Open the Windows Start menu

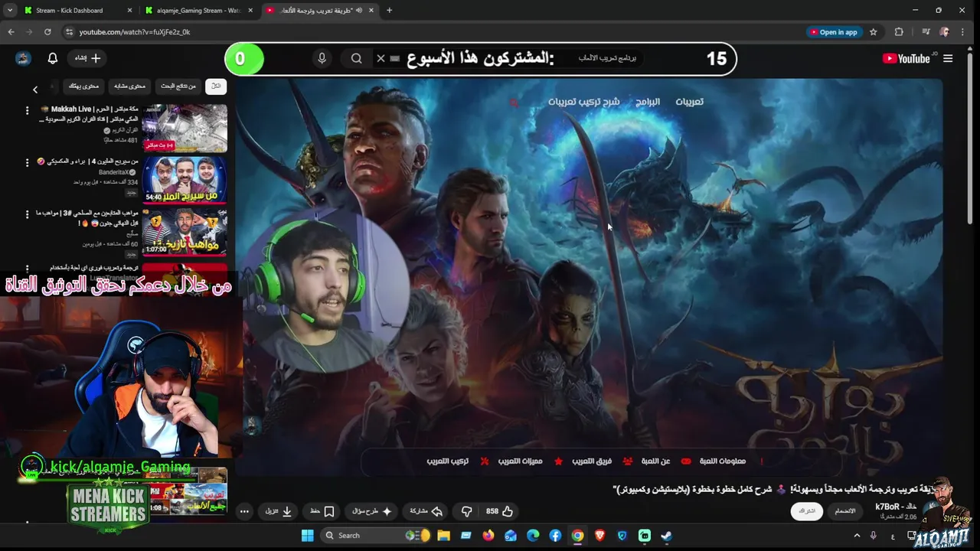coord(307,536)
